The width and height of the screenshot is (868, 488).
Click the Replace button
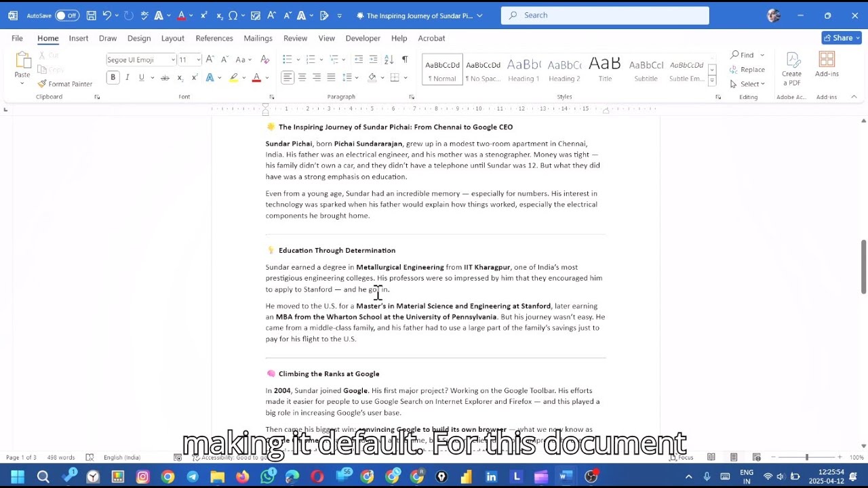tap(747, 69)
